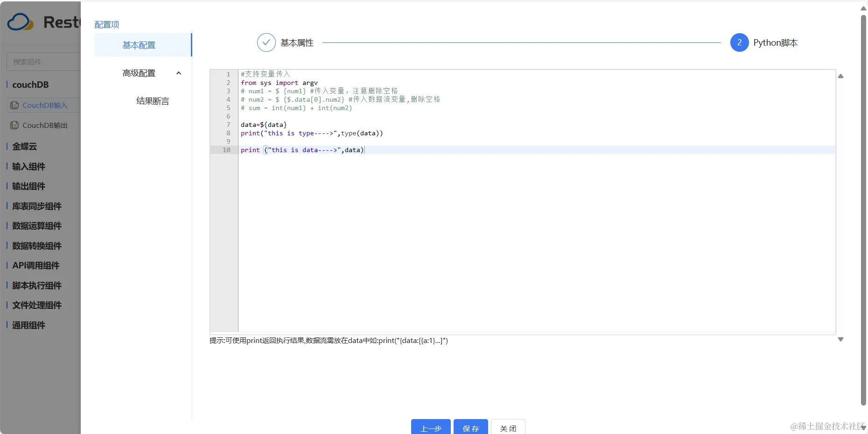The image size is (868, 434).
Task: Select the CouchDB输出 component
Action: coord(45,125)
